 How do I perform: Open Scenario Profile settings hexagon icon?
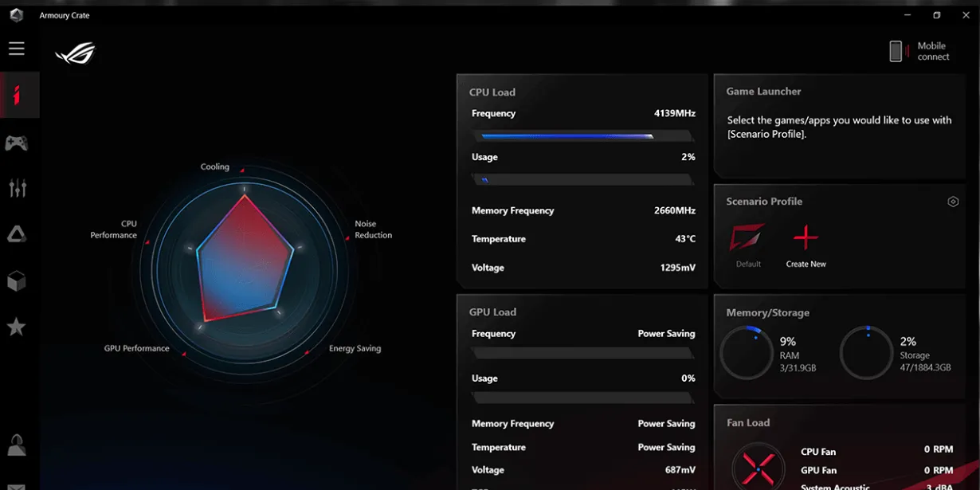pos(953,202)
